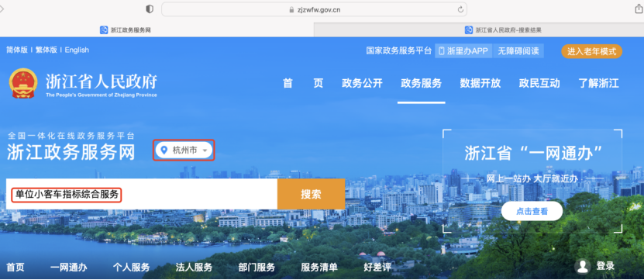Click the 登录 login link
The width and height of the screenshot is (644, 280).
click(605, 266)
